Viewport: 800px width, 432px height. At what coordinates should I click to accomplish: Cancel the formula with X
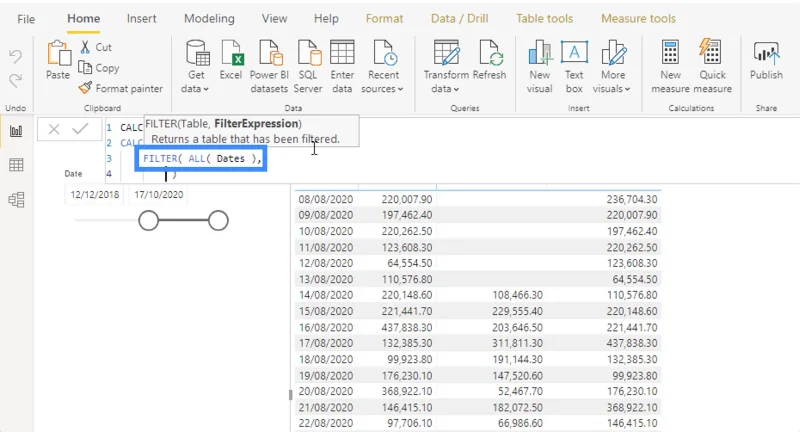tap(54, 129)
